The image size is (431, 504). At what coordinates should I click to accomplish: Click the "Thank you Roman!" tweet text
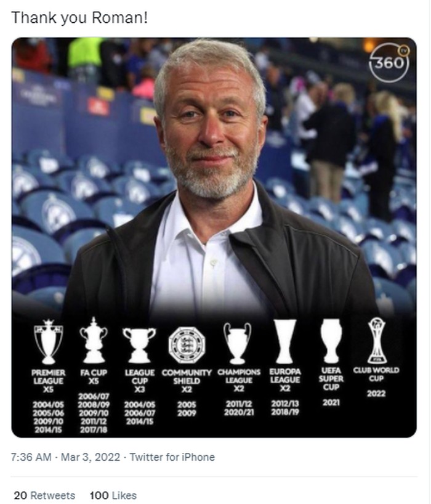pos(79,18)
